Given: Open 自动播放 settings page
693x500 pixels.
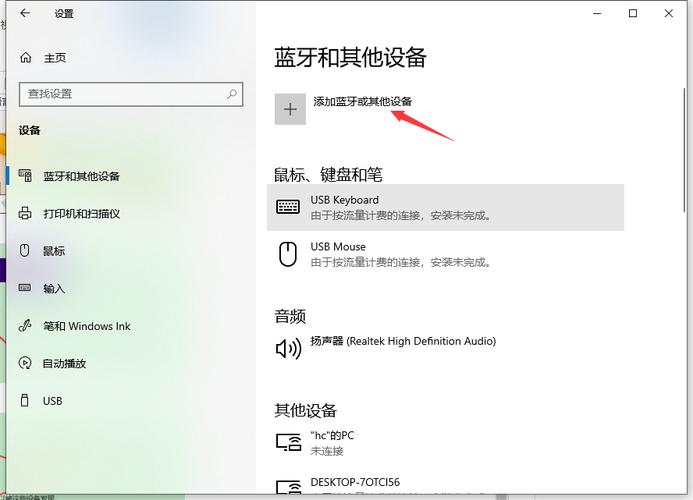Looking at the screenshot, I should (x=64, y=363).
